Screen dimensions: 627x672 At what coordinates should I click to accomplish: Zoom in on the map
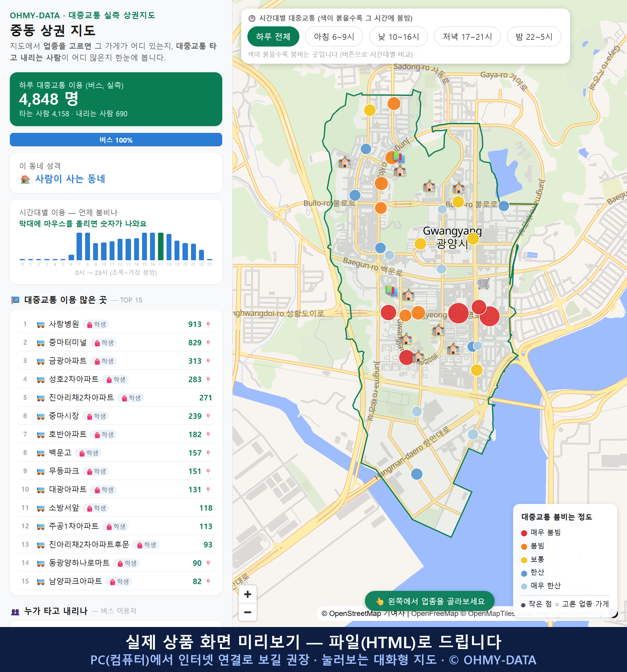point(247,594)
